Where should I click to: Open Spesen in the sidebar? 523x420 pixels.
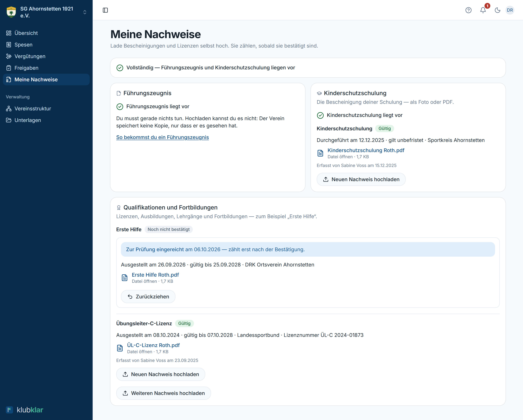(46, 45)
